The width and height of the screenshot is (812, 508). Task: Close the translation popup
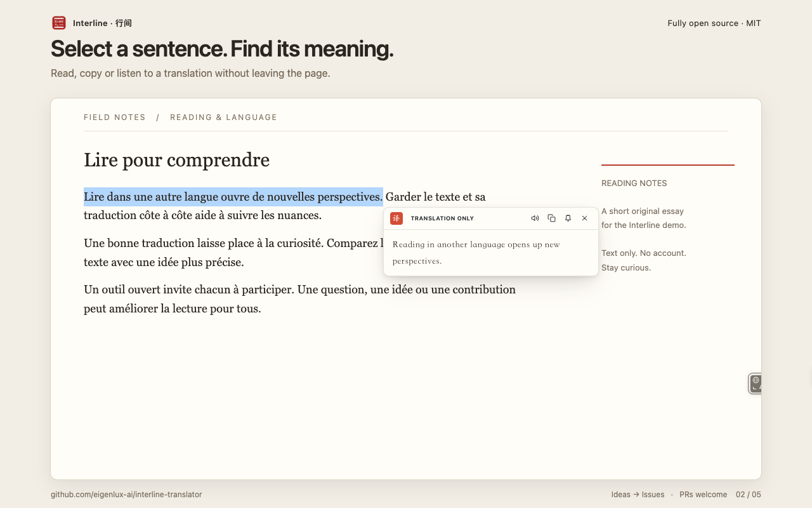point(584,218)
